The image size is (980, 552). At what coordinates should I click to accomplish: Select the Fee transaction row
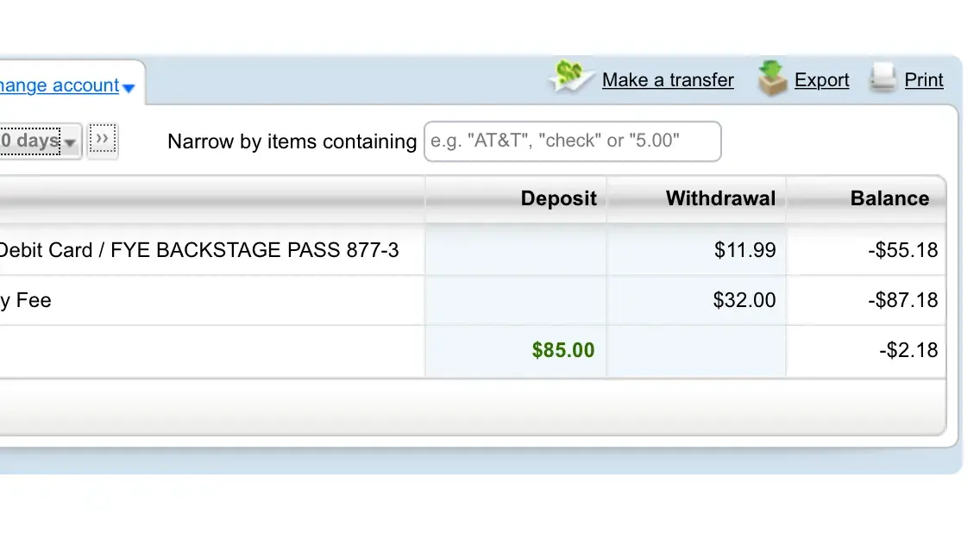click(x=26, y=300)
